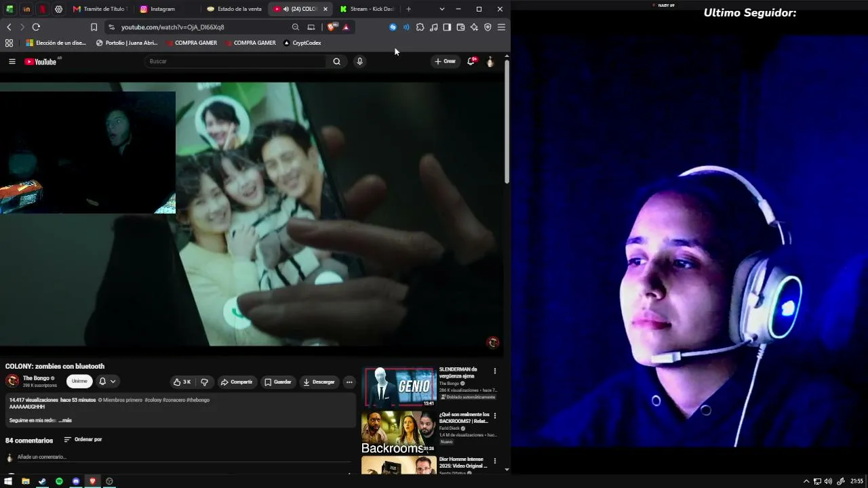Image resolution: width=868 pixels, height=488 pixels.
Task: Open the Windows Start menu
Action: [x=8, y=481]
